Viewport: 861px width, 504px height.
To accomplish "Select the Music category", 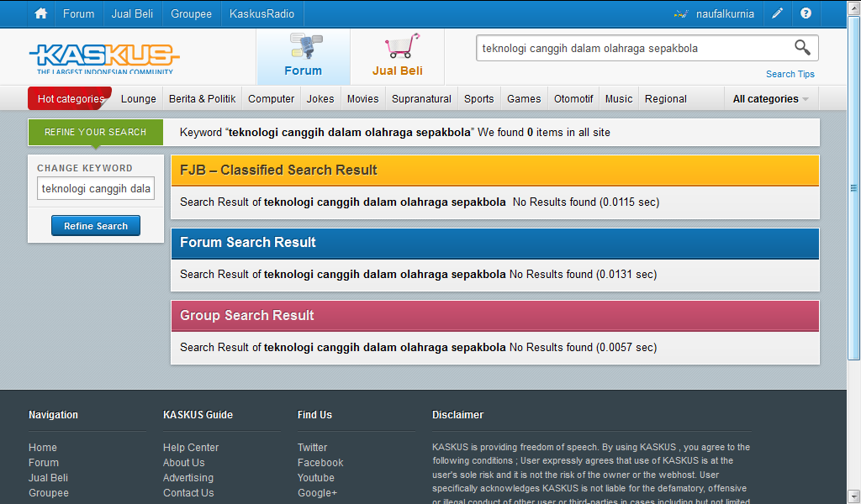I will click(619, 99).
